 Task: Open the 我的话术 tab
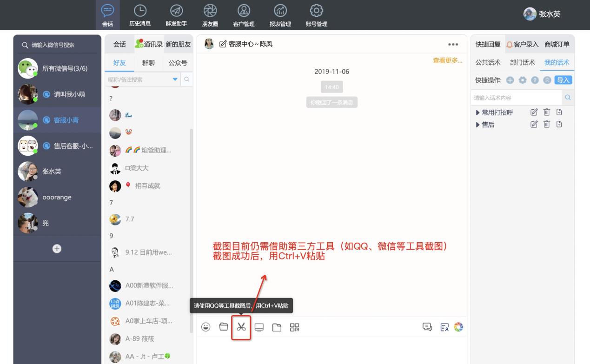[557, 62]
